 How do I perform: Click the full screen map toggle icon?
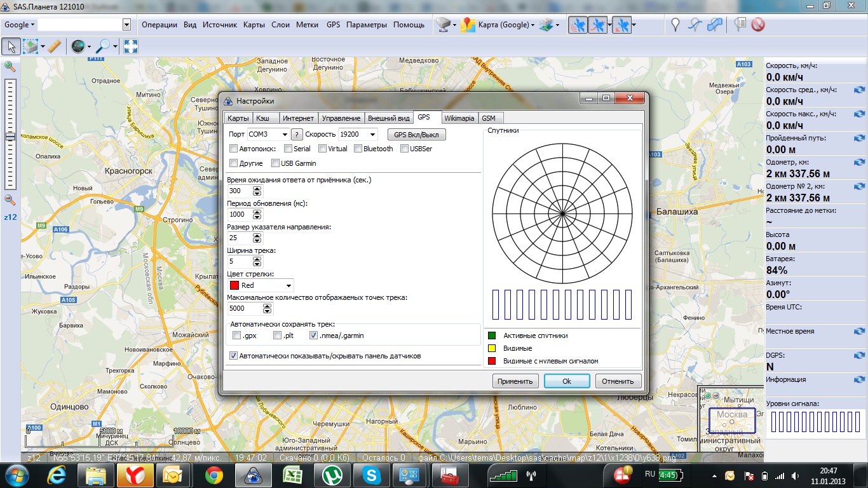[130, 46]
